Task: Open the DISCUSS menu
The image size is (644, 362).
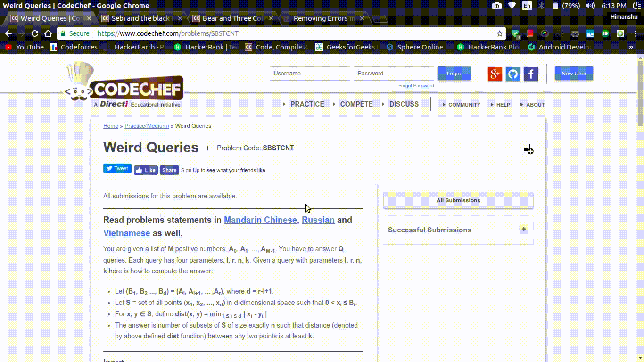Action: pyautogui.click(x=404, y=104)
